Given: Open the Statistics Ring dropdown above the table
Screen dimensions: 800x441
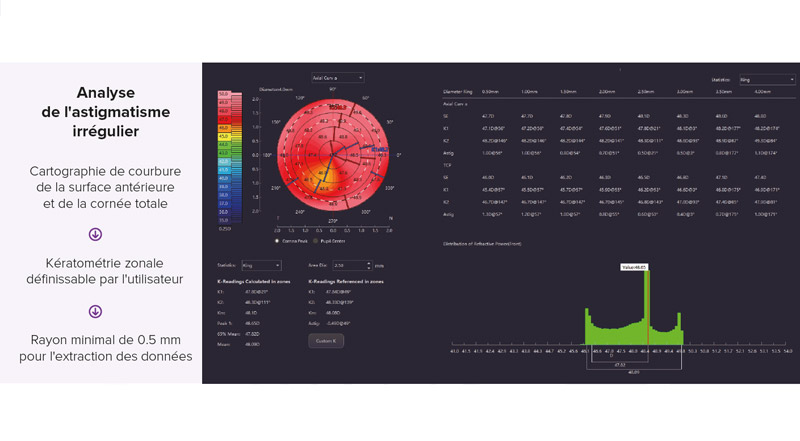Looking at the screenshot, I should click(x=767, y=80).
